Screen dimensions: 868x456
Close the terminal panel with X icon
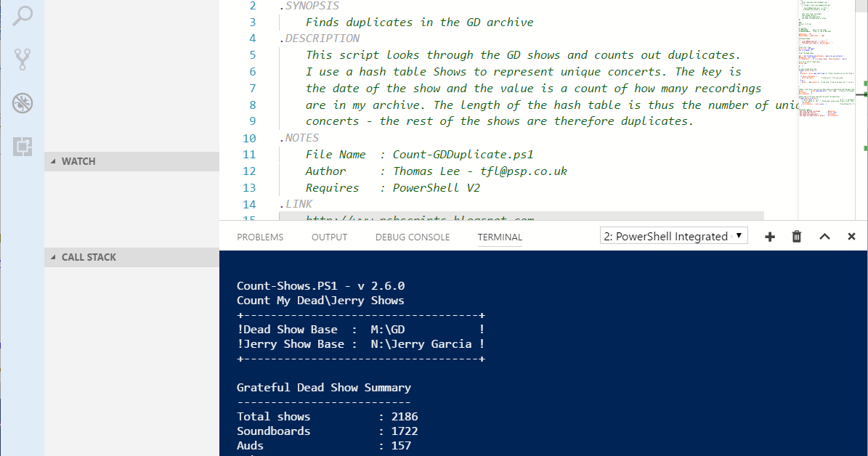851,236
